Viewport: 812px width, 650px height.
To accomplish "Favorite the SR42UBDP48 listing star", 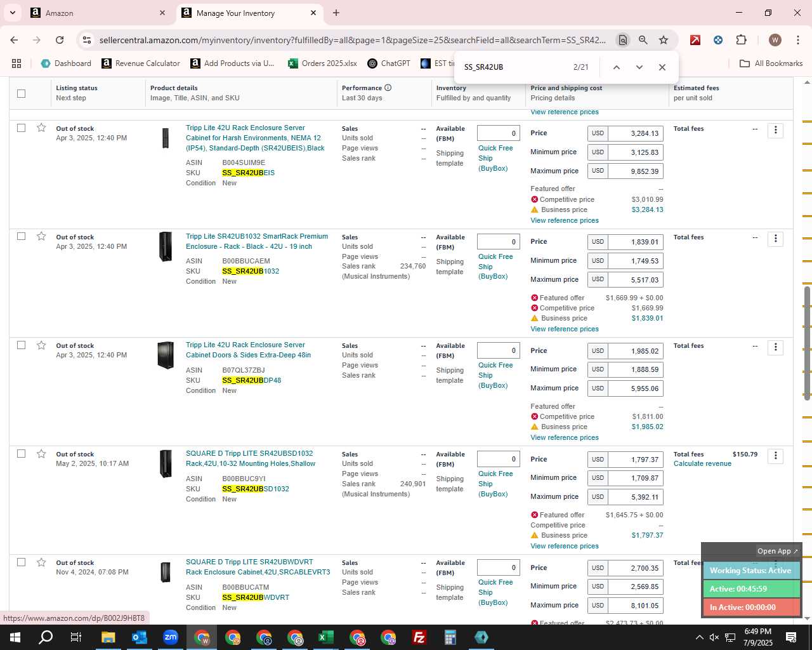I will [x=41, y=345].
